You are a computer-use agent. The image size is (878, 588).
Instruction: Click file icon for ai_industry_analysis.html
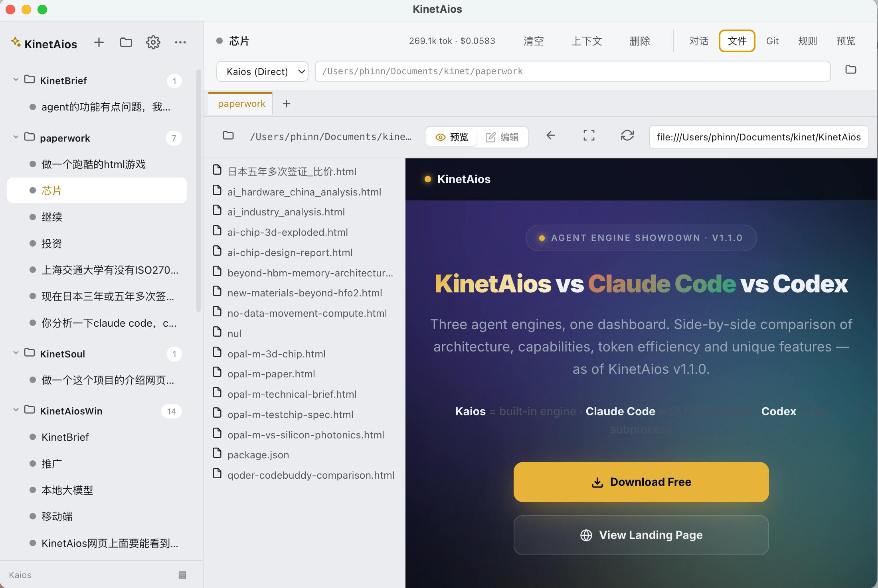coord(217,210)
